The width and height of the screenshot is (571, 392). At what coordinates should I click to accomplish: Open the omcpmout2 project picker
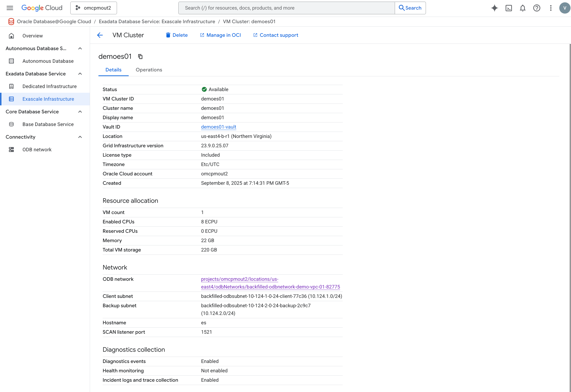[93, 8]
